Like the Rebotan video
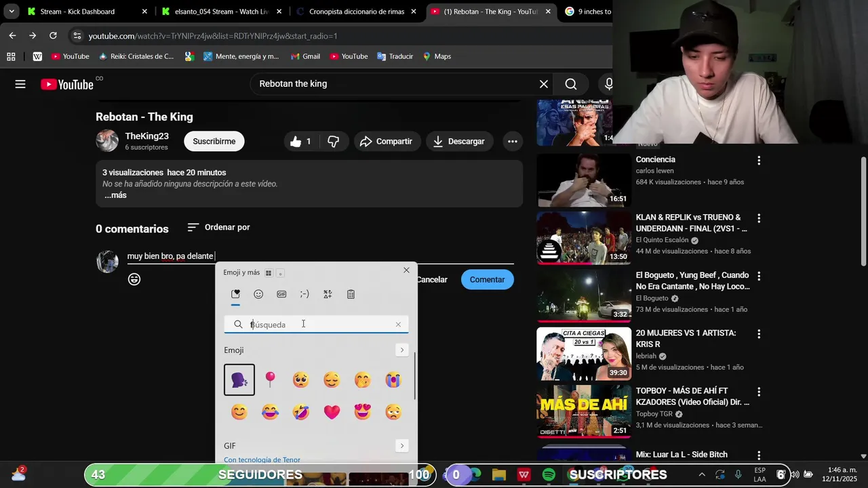This screenshot has height=488, width=868. tap(301, 141)
